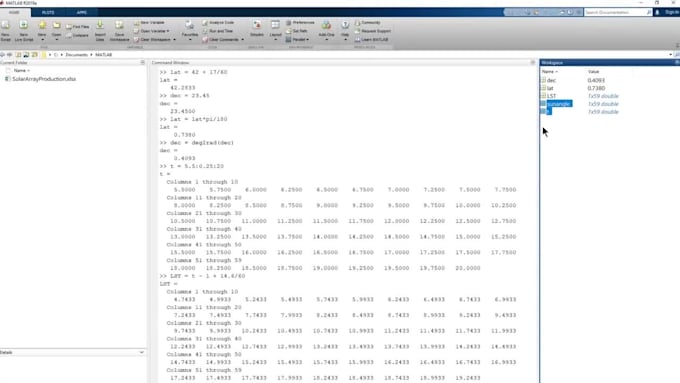Navigate back in the folder toolbar
Viewport: 680px width, 383px height.
coord(2,55)
